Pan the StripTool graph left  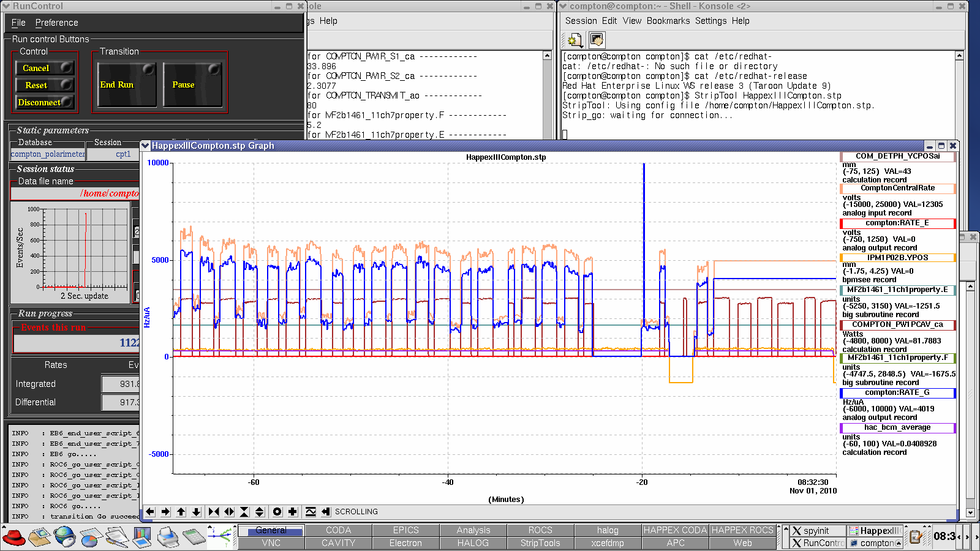pos(150,512)
